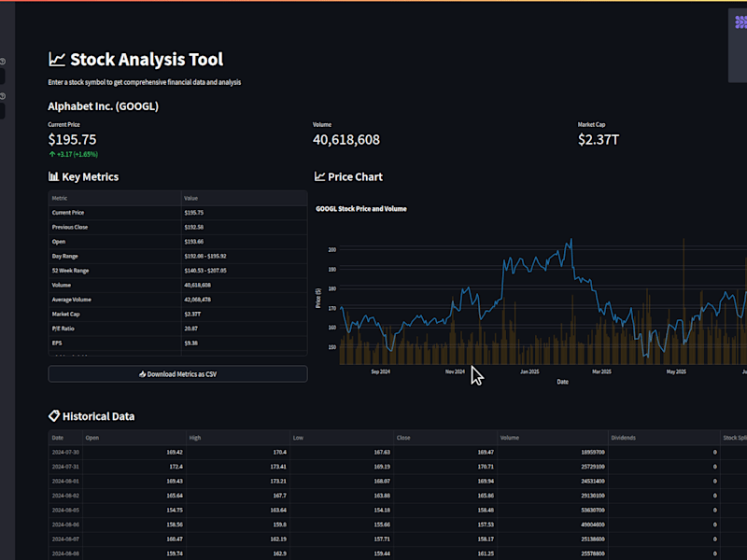Click the Price Chart section heading
The width and height of the screenshot is (747, 560).
(x=348, y=176)
